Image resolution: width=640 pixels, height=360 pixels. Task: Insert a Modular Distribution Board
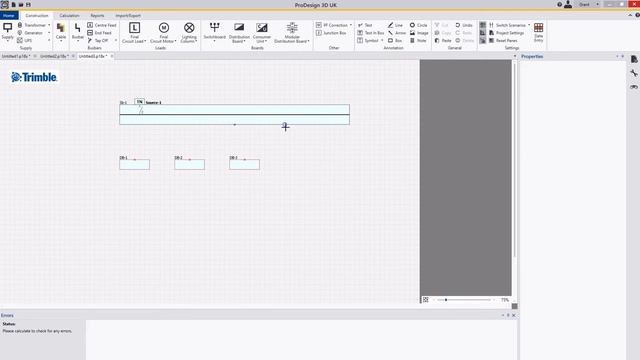(x=292, y=33)
